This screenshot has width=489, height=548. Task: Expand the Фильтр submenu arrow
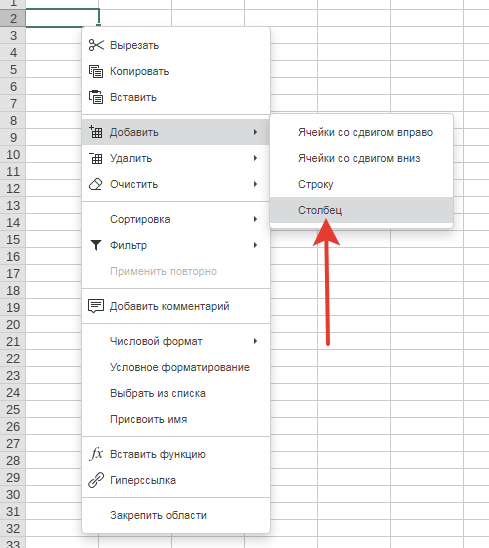click(256, 245)
